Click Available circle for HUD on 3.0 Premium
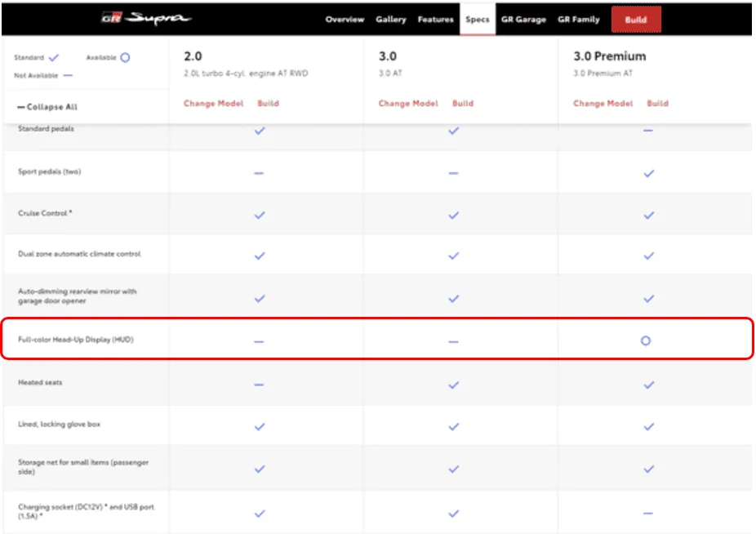This screenshot has width=756, height=534. pos(645,341)
